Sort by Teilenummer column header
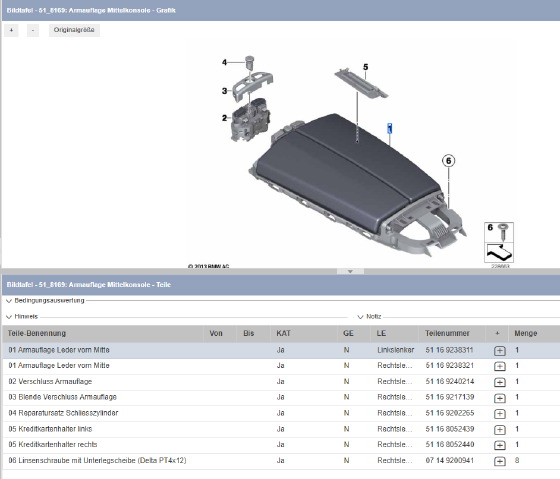The height and width of the screenshot is (479, 560). pos(447,333)
